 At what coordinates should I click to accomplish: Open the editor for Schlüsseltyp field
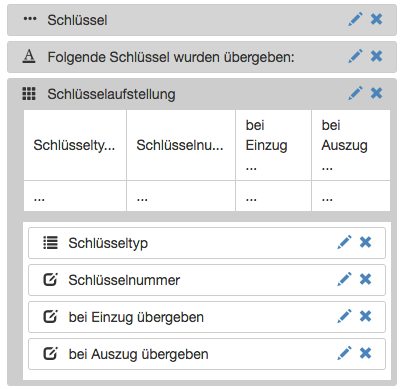344,242
